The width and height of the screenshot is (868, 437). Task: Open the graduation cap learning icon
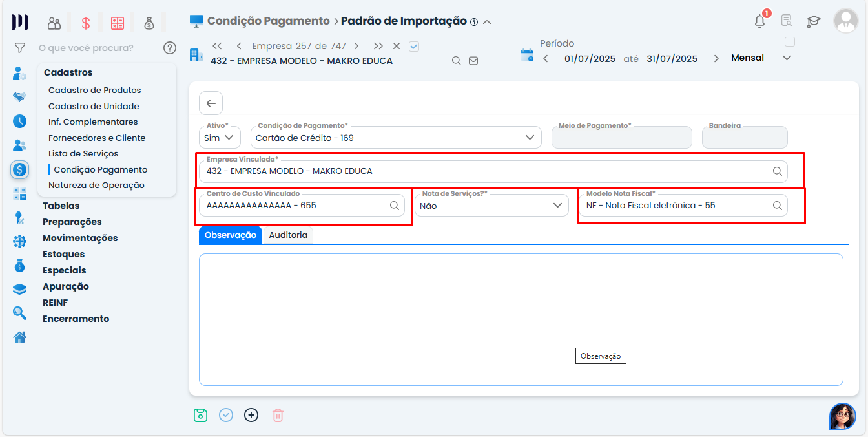coord(813,21)
